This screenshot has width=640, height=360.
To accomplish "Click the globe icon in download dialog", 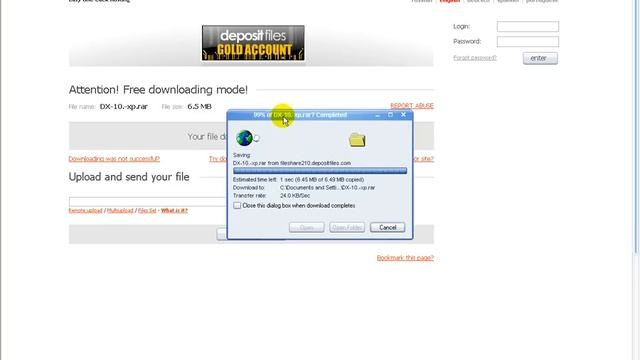I will click(x=244, y=138).
